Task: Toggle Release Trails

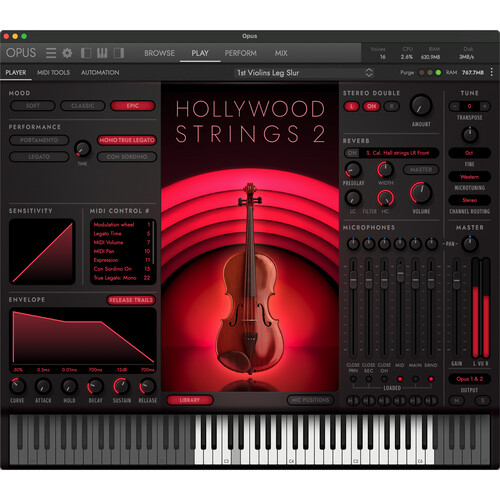Action: [131, 300]
